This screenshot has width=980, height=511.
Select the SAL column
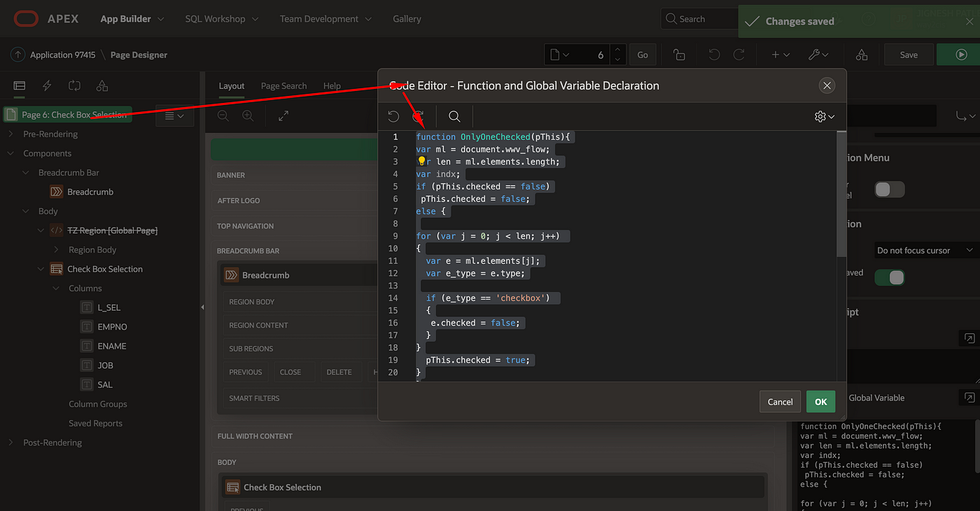(x=97, y=384)
